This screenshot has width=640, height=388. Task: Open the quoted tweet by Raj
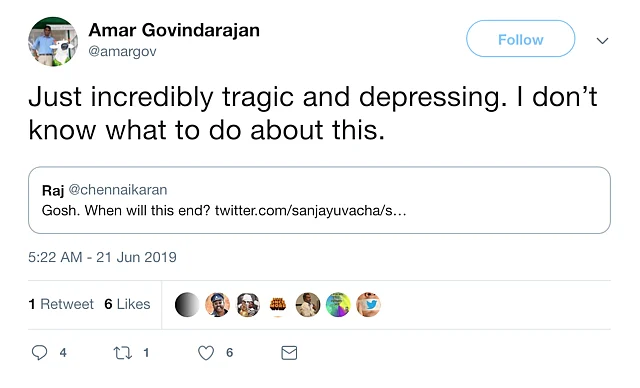(319, 200)
